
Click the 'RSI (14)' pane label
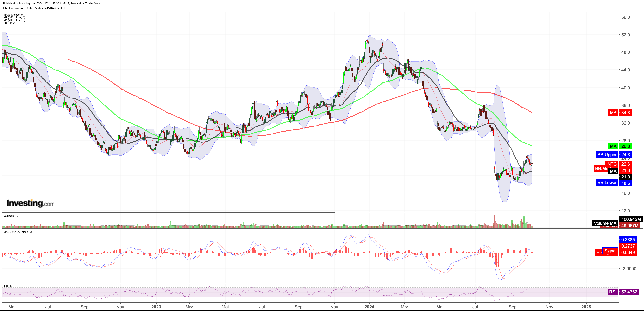(x=9, y=286)
